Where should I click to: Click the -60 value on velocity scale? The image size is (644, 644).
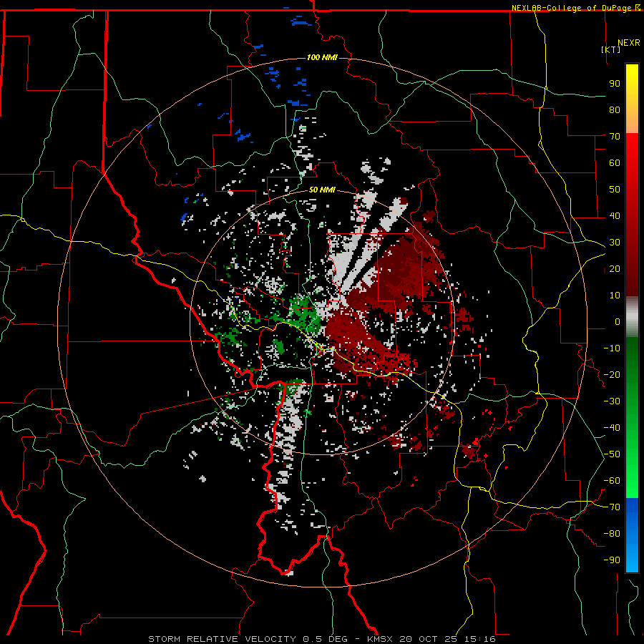[612, 481]
